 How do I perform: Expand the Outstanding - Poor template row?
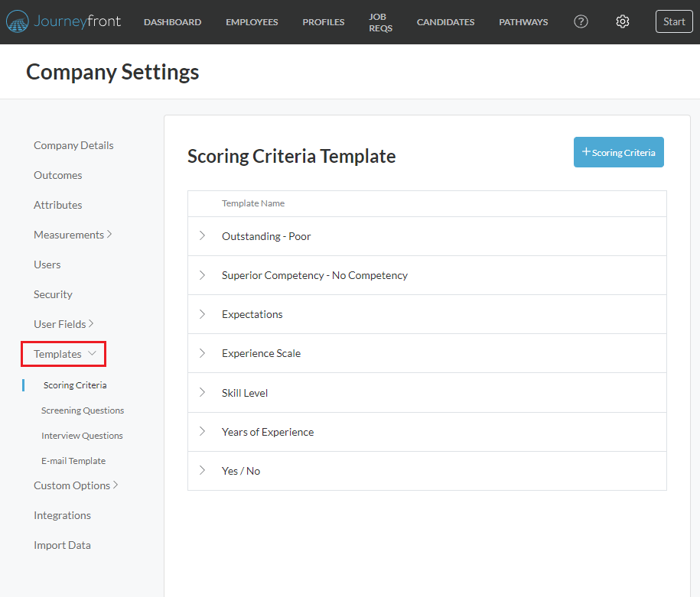201,235
